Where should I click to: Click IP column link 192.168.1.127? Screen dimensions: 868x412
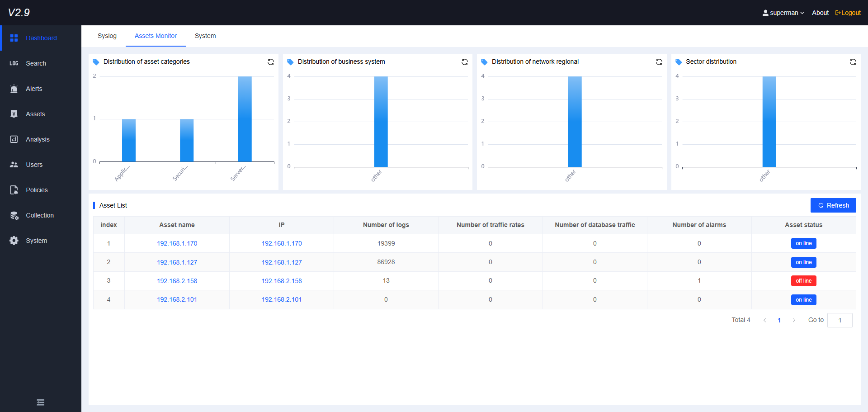click(x=282, y=262)
